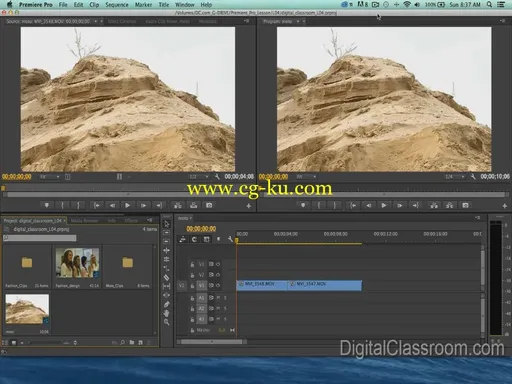Open the Sequence menu
512x384 pixels.
[117, 5]
